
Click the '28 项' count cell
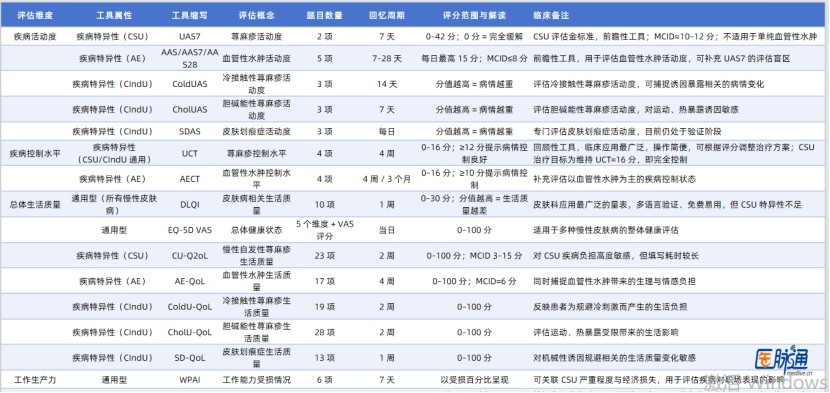(324, 333)
